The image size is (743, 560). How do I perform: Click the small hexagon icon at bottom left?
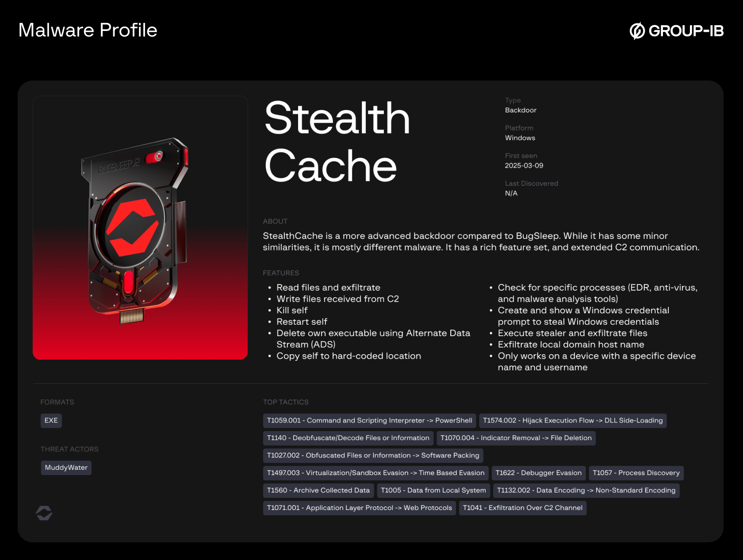pos(44,513)
